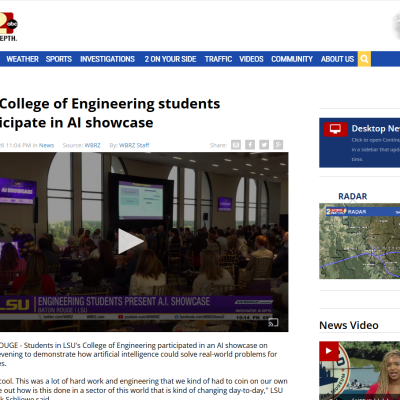The width and height of the screenshot is (400, 400).
Task: Open the Videos menu
Action: 251,59
